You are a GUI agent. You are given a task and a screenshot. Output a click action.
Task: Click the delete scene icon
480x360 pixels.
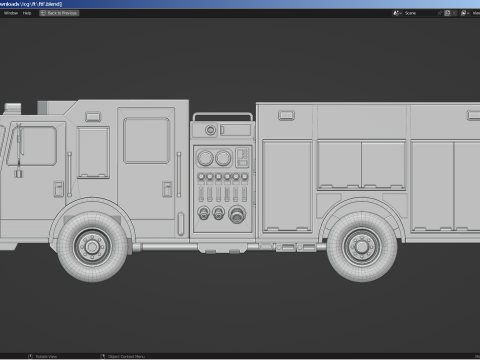tap(454, 13)
